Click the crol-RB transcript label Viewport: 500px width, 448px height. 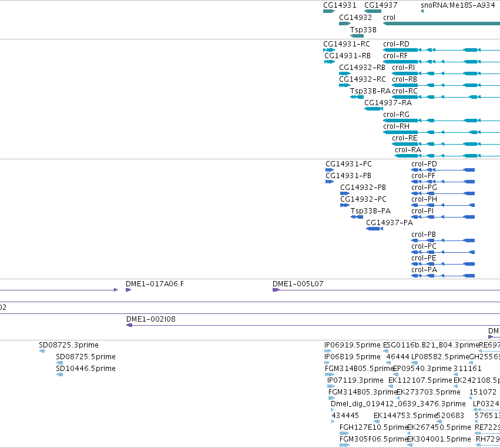(404, 79)
